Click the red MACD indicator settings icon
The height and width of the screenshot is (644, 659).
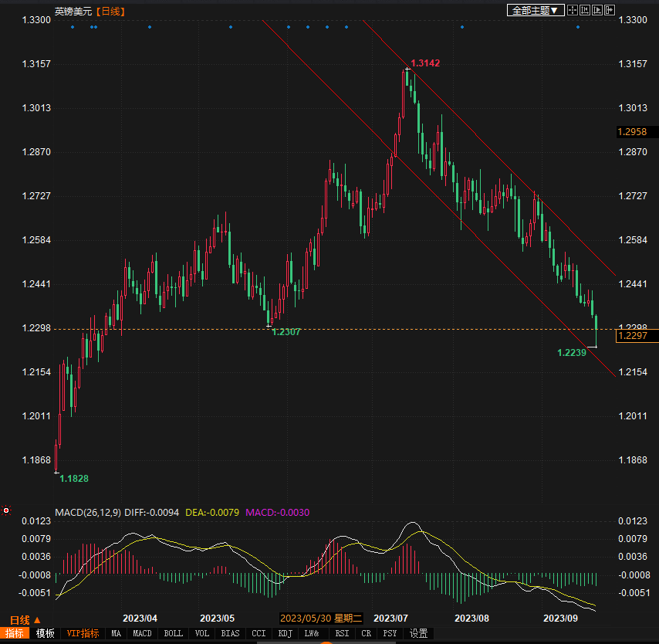coord(6,510)
